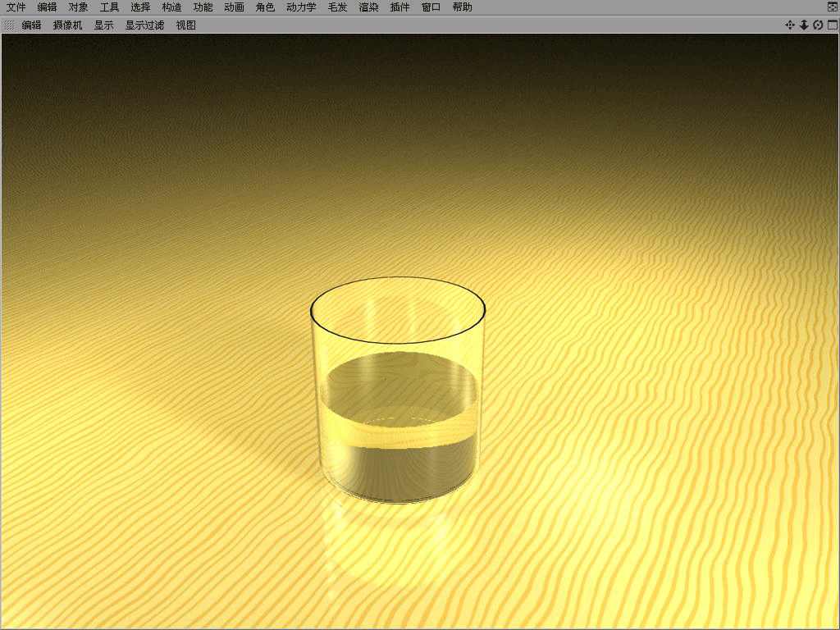Open the 文件 menu
The height and width of the screenshot is (630, 840).
(16, 7)
